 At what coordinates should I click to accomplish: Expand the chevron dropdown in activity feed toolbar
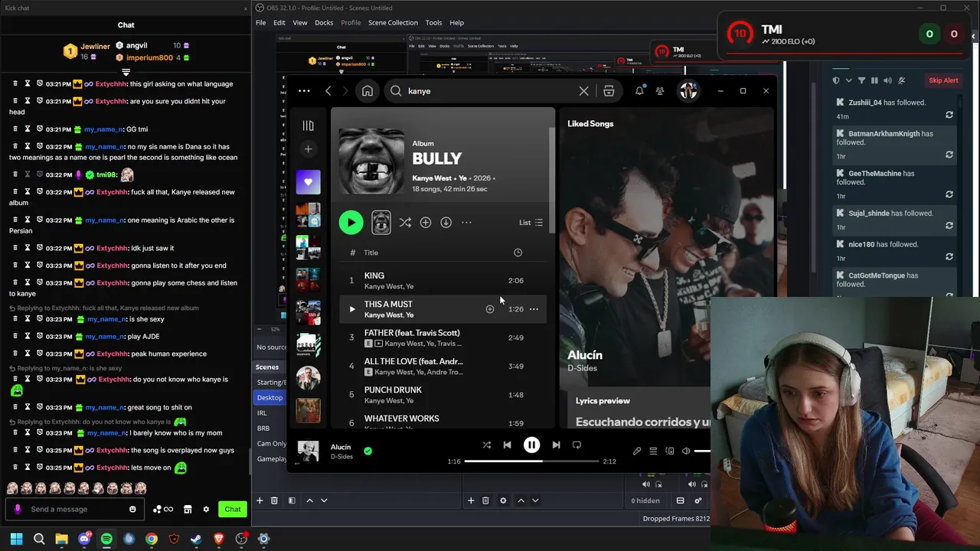(848, 80)
